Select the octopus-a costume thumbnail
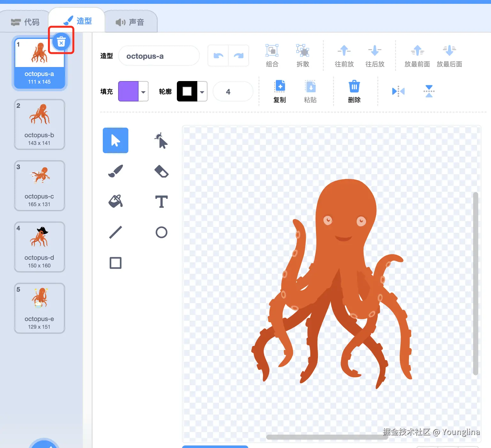This screenshot has width=491, height=448. click(x=39, y=63)
